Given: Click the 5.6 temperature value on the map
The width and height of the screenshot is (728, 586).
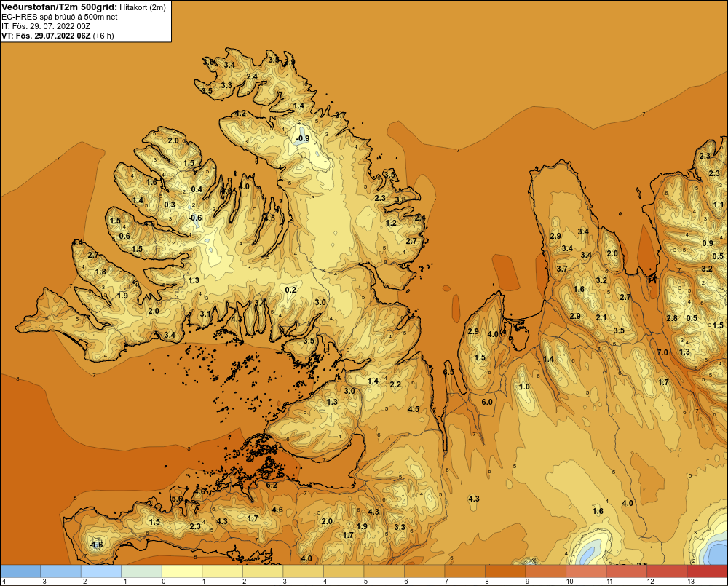Looking at the screenshot, I should tap(178, 499).
